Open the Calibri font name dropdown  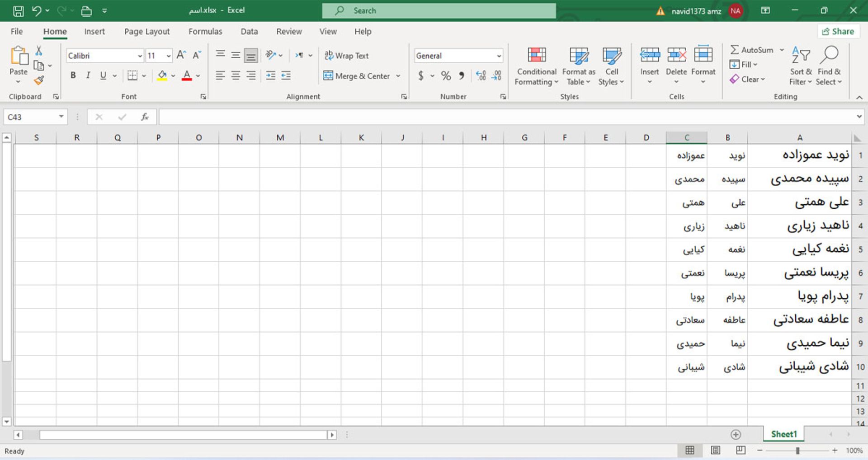coord(140,56)
